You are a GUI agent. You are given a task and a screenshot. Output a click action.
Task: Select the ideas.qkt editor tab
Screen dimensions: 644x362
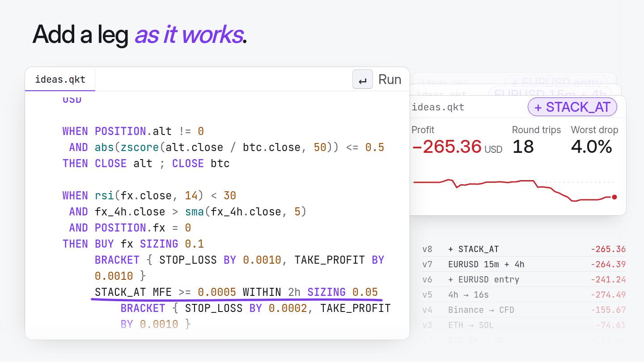pos(60,80)
